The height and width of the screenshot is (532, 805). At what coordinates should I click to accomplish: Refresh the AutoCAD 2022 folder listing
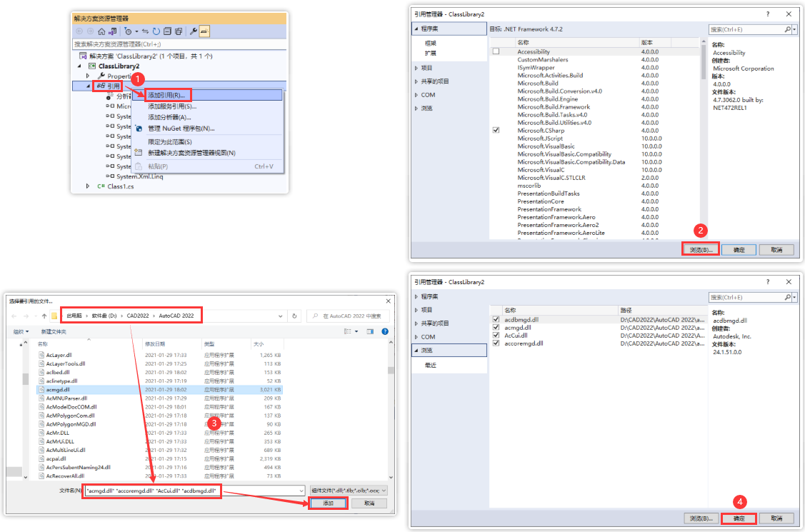[294, 316]
